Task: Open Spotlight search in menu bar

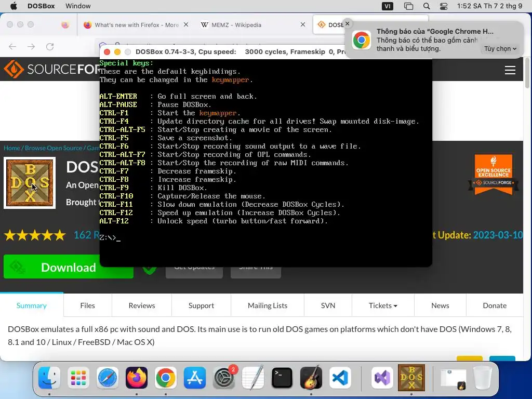Action: tap(427, 6)
